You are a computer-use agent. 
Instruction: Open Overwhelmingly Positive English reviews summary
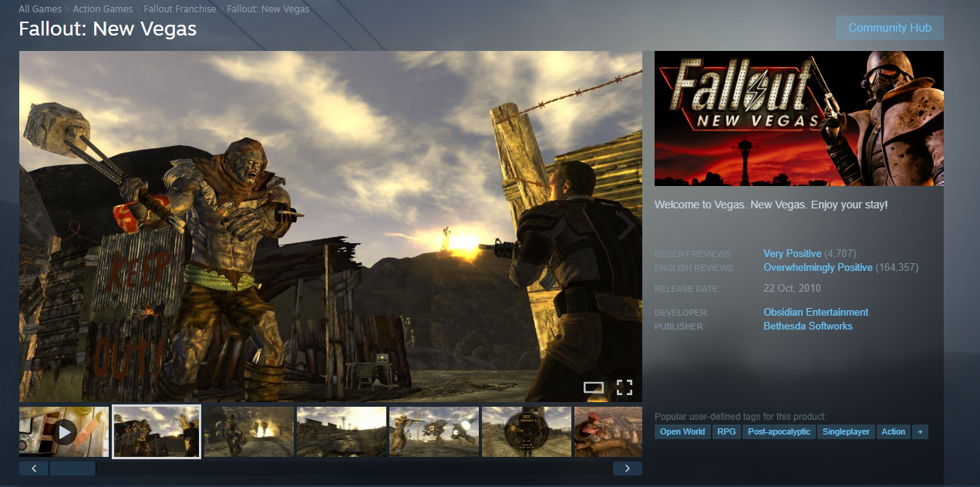818,268
